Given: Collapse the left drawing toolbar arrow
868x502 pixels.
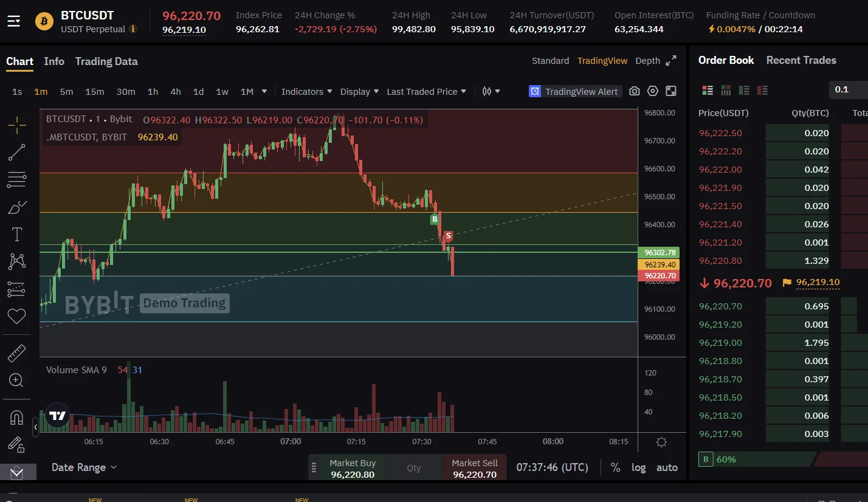Looking at the screenshot, I should (36, 427).
